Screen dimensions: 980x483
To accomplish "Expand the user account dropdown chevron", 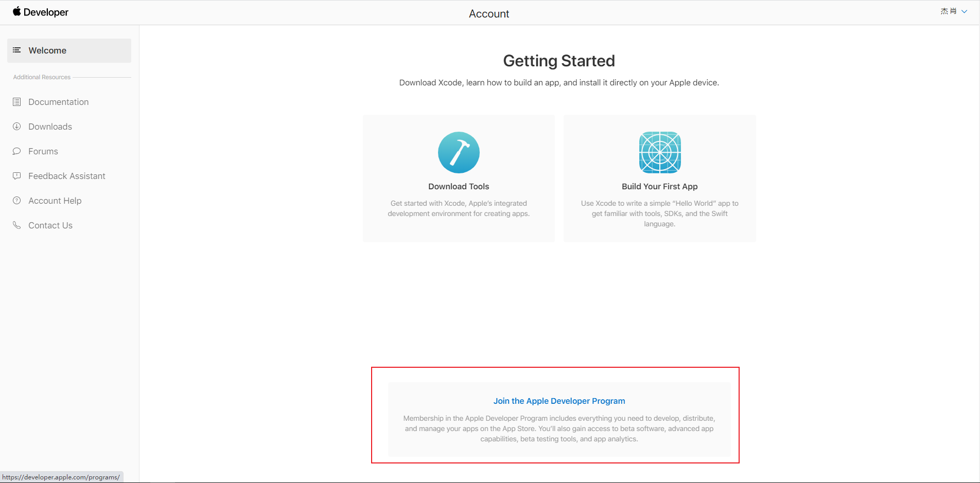I will 964,11.
